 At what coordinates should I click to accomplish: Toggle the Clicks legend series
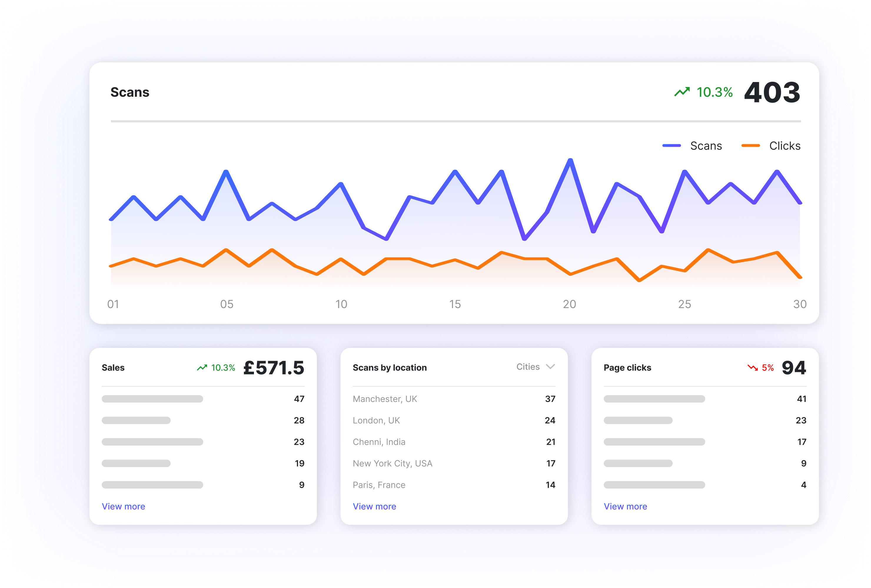784,146
